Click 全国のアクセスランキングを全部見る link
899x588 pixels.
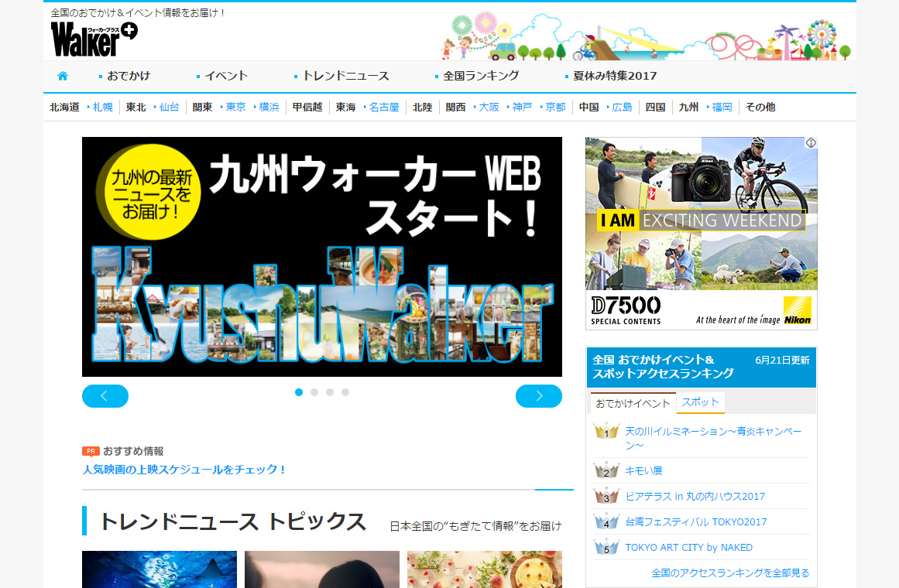click(729, 572)
